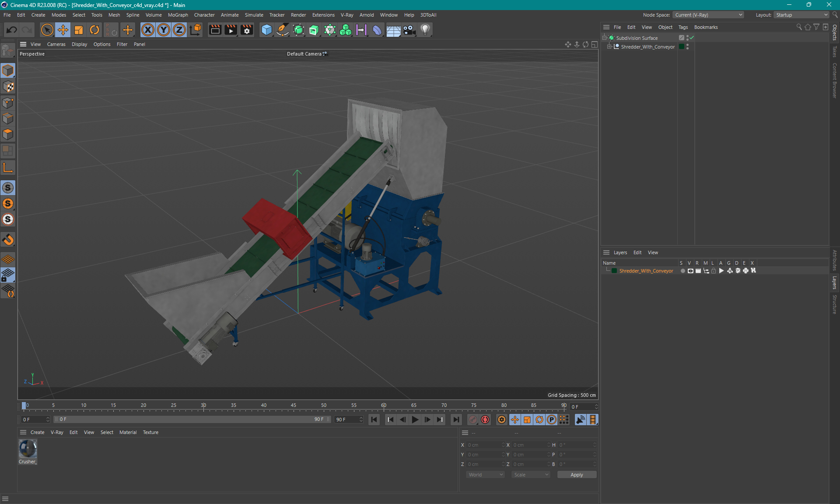The image size is (840, 504).
Task: Click the green layer color swatch
Action: (614, 271)
